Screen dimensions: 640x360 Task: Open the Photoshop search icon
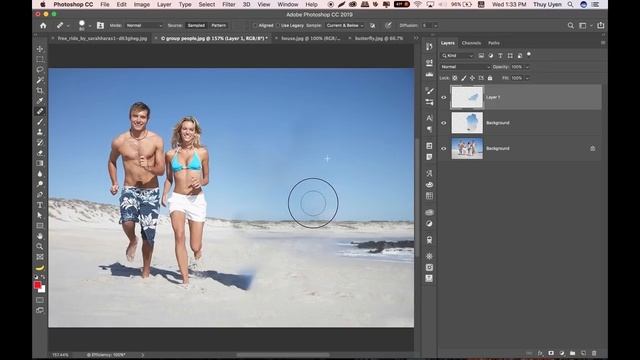(570, 25)
